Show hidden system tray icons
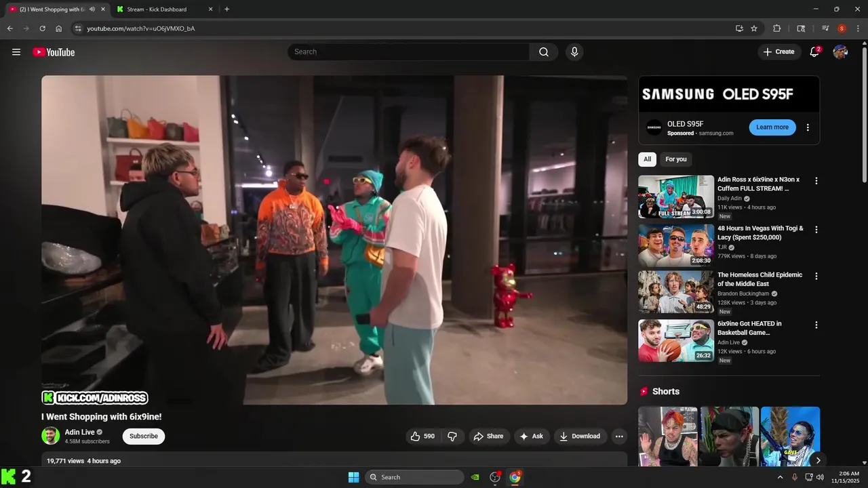Image resolution: width=868 pixels, height=488 pixels. (x=780, y=477)
